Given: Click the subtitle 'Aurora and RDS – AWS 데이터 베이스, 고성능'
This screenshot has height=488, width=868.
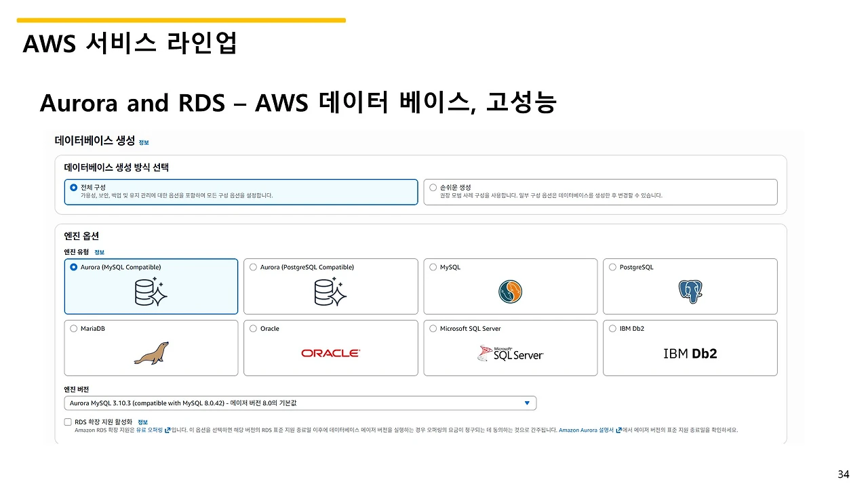Looking at the screenshot, I should point(298,103).
